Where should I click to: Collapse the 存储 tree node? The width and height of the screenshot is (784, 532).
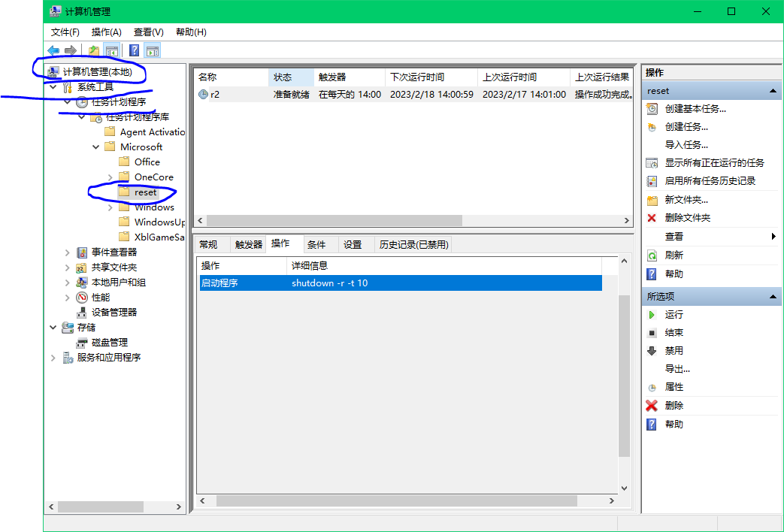point(53,328)
